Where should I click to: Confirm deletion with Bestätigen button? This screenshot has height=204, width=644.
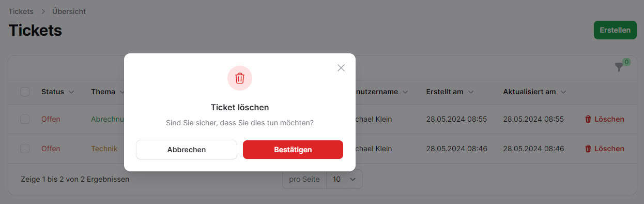point(293,150)
